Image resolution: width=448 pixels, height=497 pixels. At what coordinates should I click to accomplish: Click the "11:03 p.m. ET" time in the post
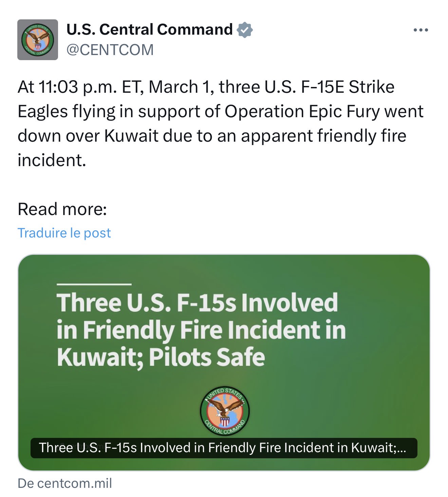pyautogui.click(x=88, y=87)
